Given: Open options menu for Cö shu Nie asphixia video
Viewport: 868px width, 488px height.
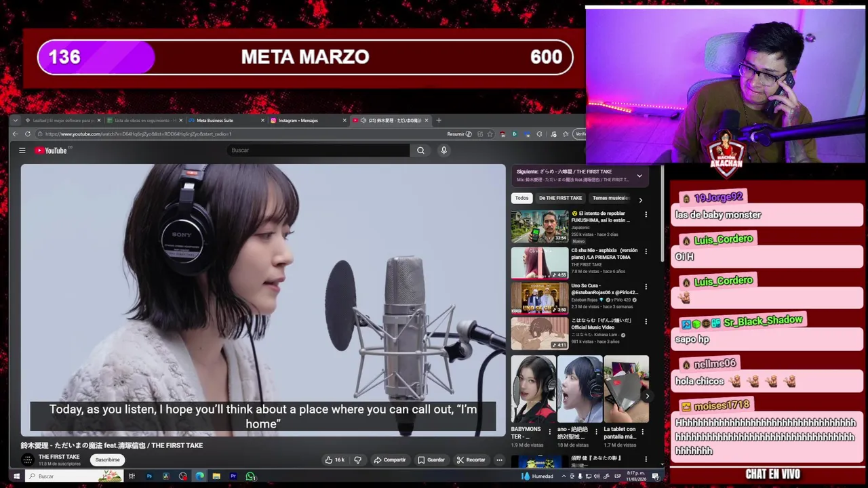Looking at the screenshot, I should coord(646,251).
